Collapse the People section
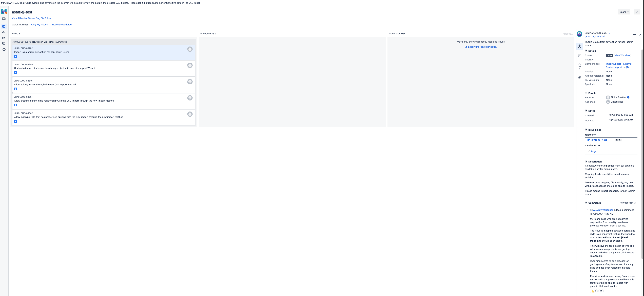Screen dimensions: 644x296 tap(586, 93)
